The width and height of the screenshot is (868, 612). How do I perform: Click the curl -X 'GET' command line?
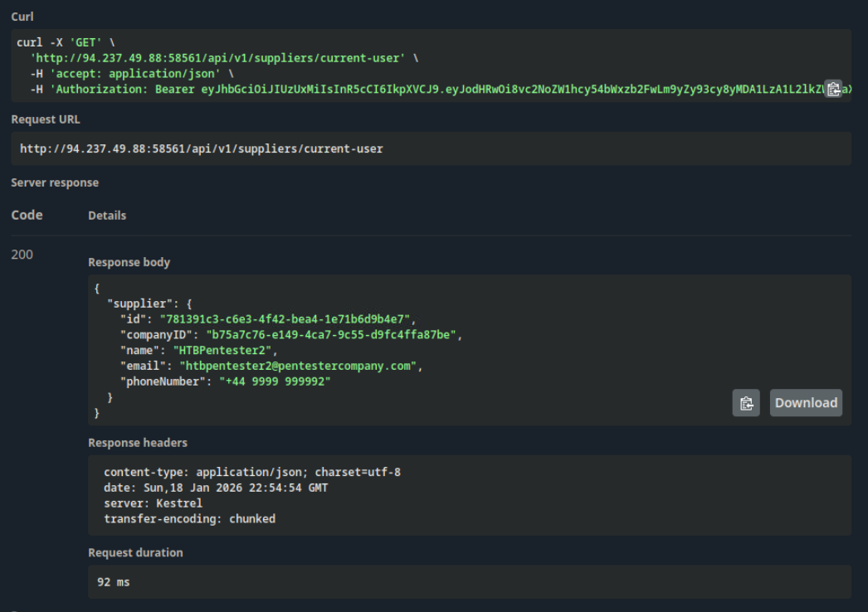66,42
